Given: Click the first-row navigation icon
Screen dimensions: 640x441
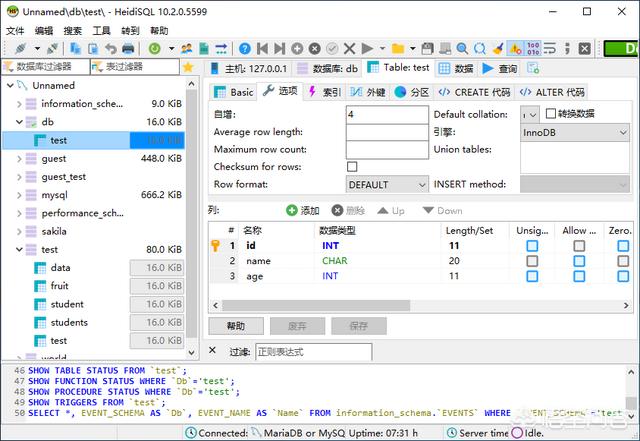Looking at the screenshot, I should [x=262, y=49].
